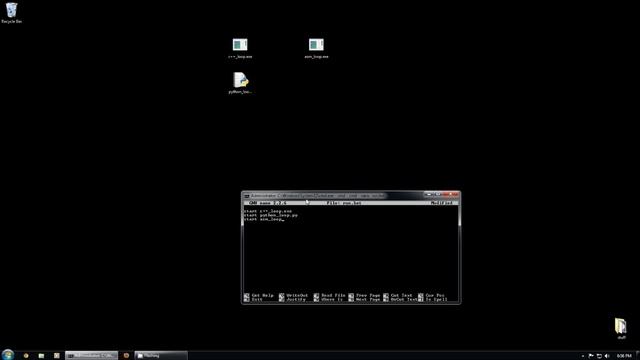Select the python_loop script desktop icon
Screen dimensions: 640x360
pyautogui.click(x=240, y=83)
